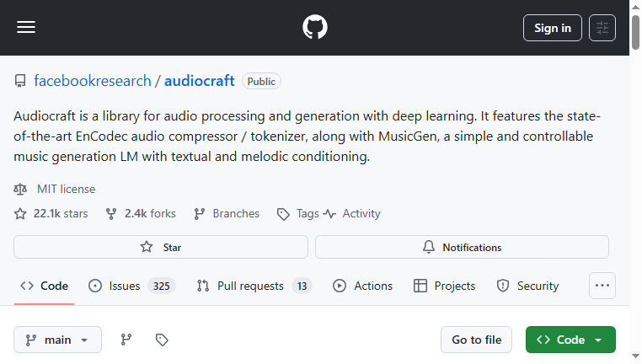642x364 pixels.
Task: Click the Actions play circle icon
Action: 340,286
